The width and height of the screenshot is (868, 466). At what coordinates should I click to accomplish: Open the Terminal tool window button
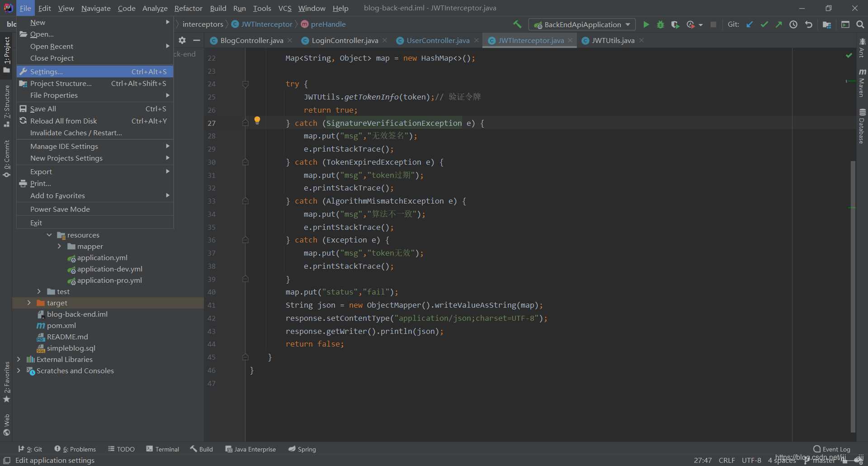pos(163,449)
